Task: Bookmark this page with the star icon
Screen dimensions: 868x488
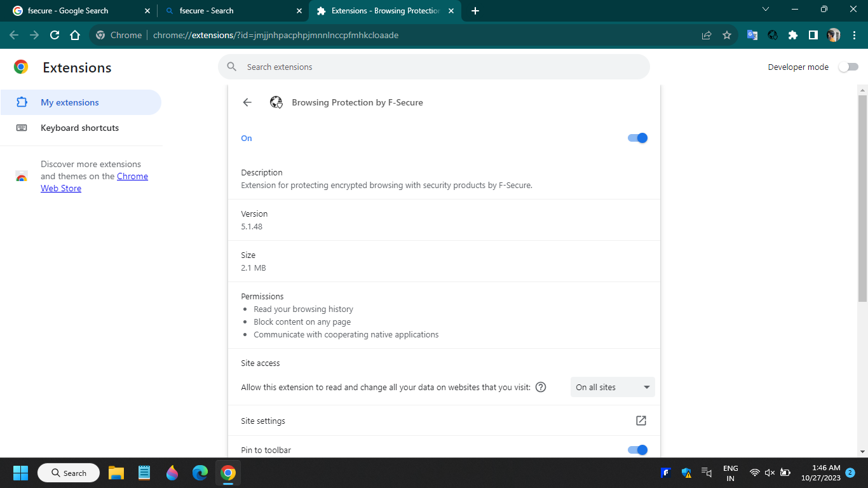Action: (727, 35)
